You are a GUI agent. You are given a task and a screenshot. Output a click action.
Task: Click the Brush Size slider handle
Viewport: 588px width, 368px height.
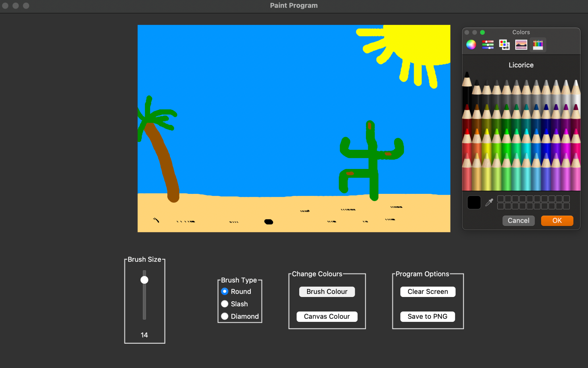pos(144,280)
